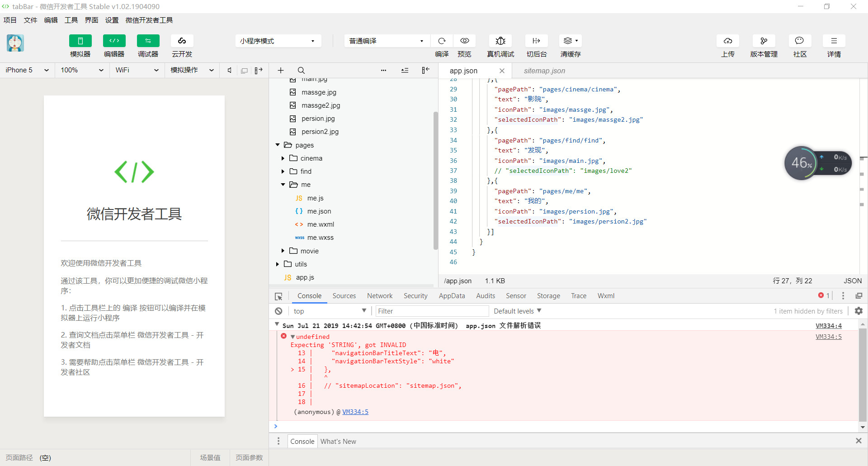Screen dimensions: 868x466
Task: Open the 100% zoom dropdown
Action: click(x=82, y=70)
